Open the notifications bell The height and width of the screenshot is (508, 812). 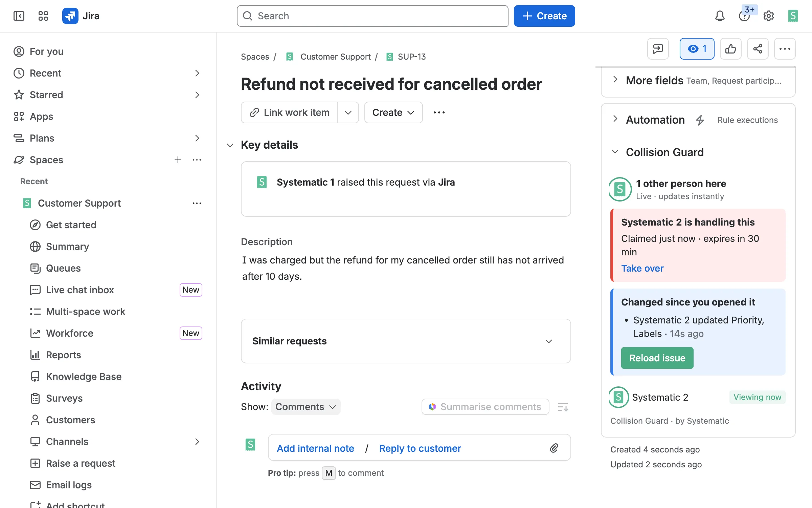tap(720, 16)
